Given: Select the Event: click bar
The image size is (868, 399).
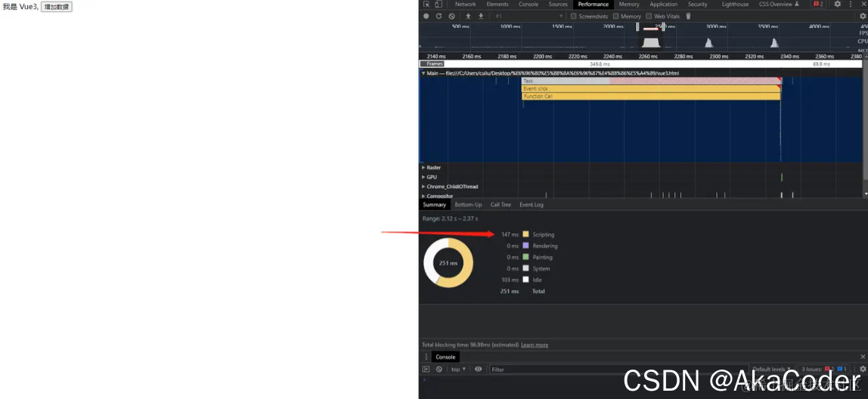Looking at the screenshot, I should (x=651, y=88).
